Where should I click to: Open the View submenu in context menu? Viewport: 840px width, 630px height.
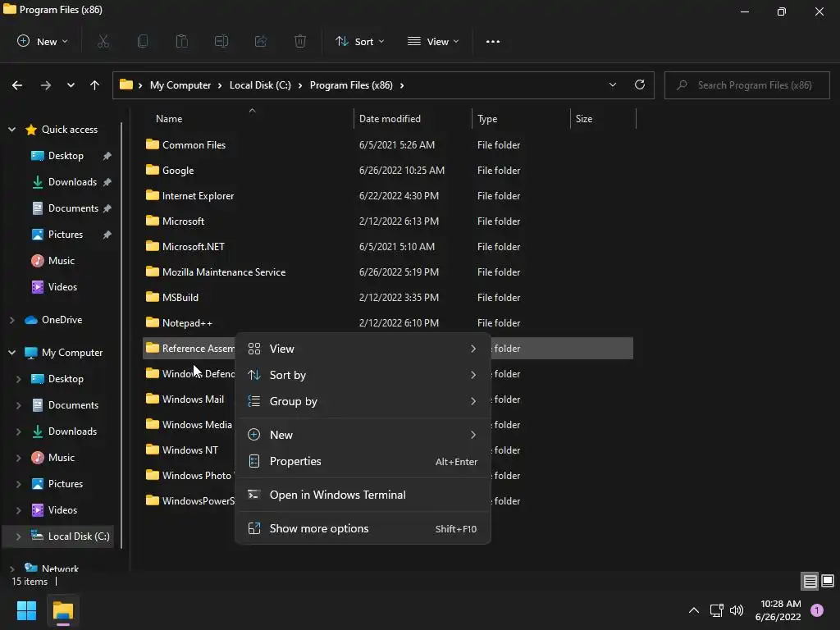363,349
